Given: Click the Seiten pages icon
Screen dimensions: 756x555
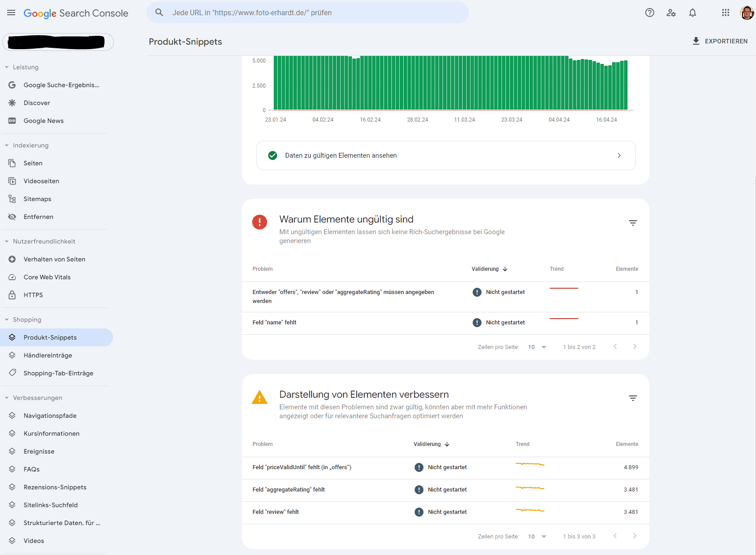Looking at the screenshot, I should coord(12,163).
